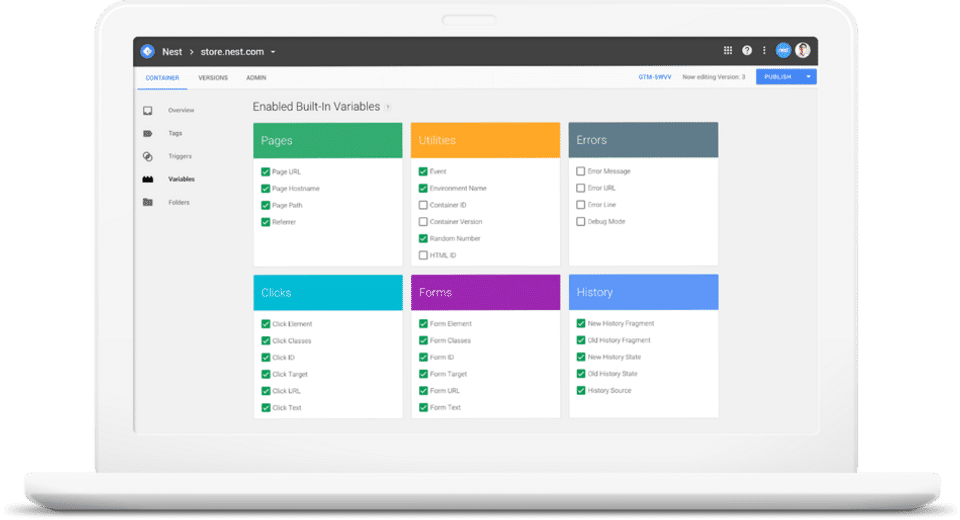Enable the Error URL checkbox
This screenshot has width=960, height=520.
point(580,188)
